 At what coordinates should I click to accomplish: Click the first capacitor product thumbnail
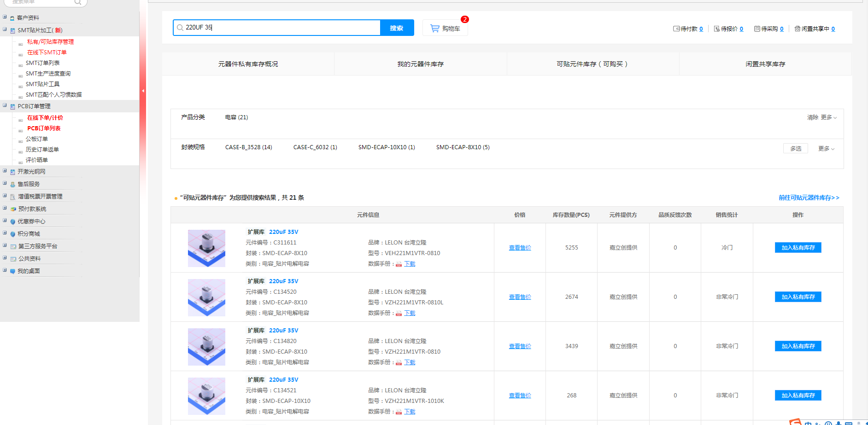(206, 248)
